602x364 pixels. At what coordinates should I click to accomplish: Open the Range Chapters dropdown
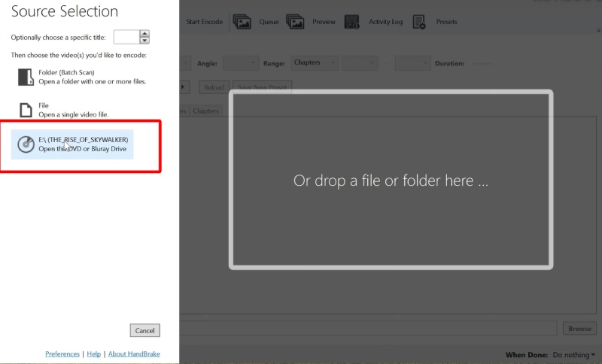[315, 63]
